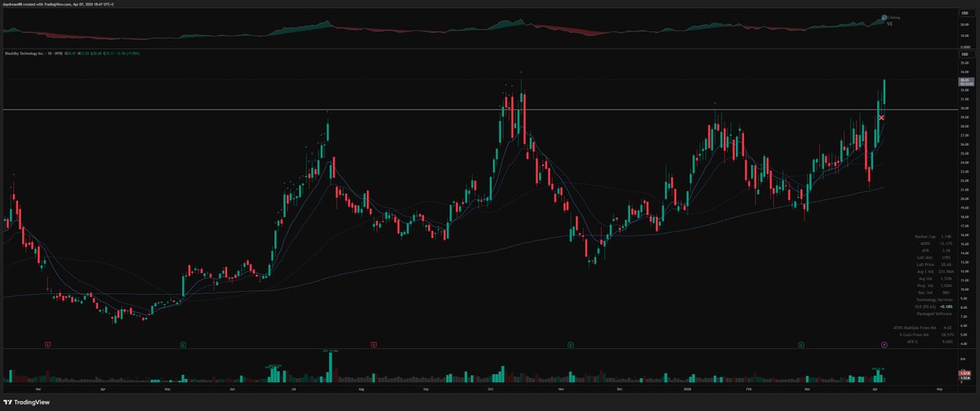The height and width of the screenshot is (411, 980).
Task: Click the Feb label on the time axis
Action: point(749,389)
